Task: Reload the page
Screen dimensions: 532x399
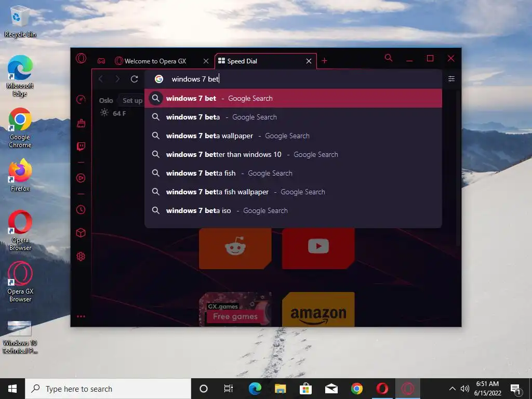Action: click(135, 79)
